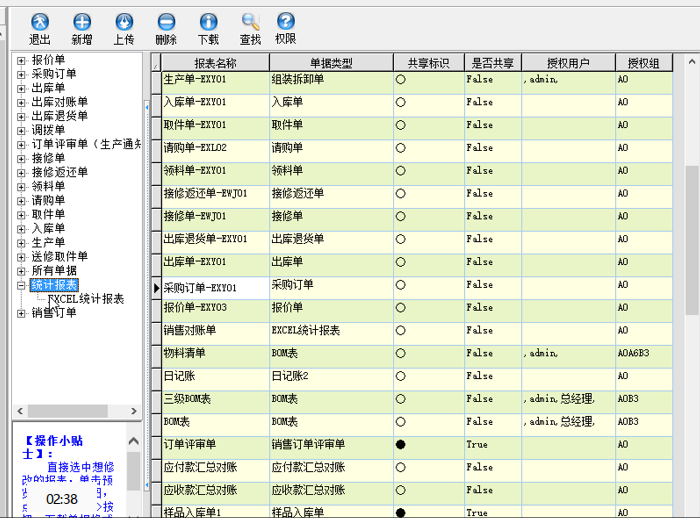Viewport: 700px width, 518px height.
Task: Click the 权限 permission toolbar icon
Action: [x=286, y=21]
